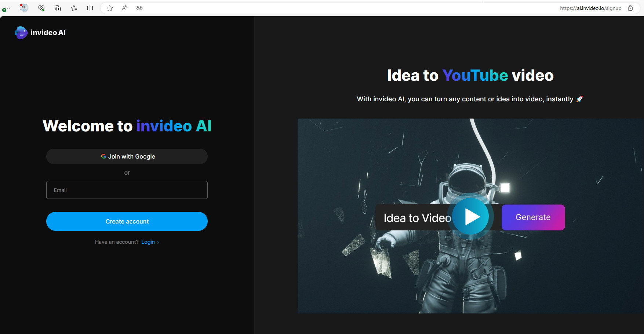
Task: Click the Read aloud icon
Action: pos(125,8)
